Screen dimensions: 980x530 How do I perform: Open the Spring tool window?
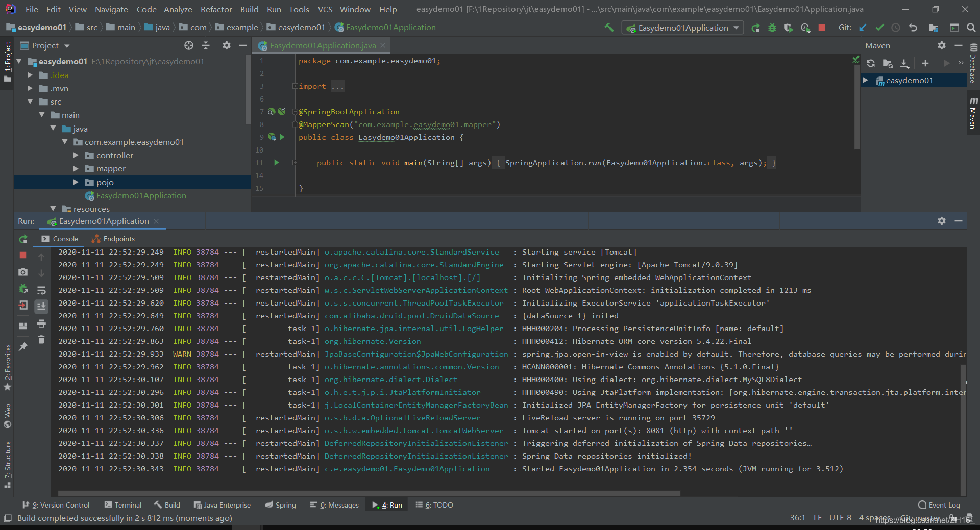click(x=280, y=505)
